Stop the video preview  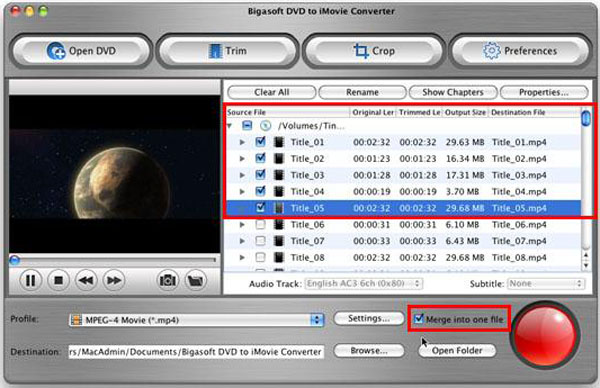(x=58, y=280)
